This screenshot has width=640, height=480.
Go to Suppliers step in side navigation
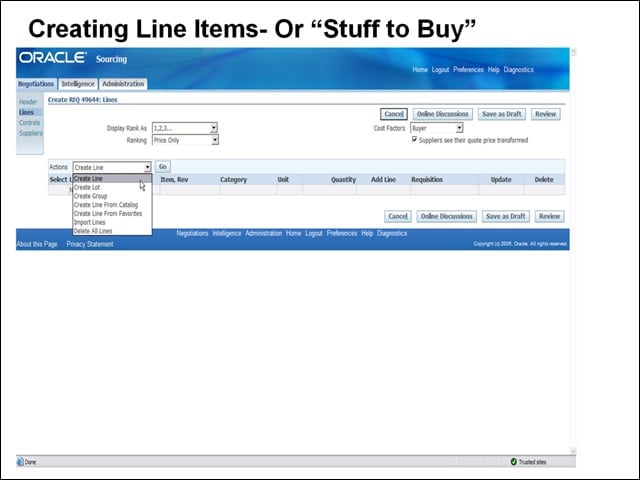31,133
